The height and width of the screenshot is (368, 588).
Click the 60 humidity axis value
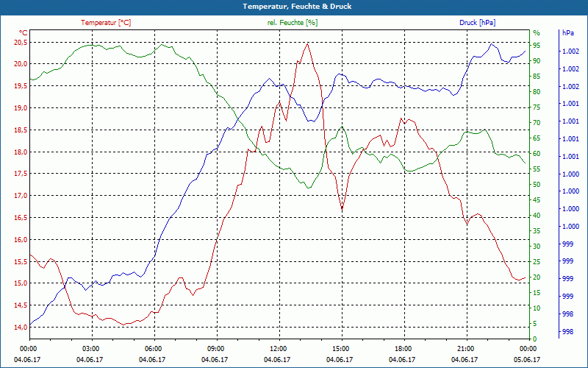coord(537,154)
